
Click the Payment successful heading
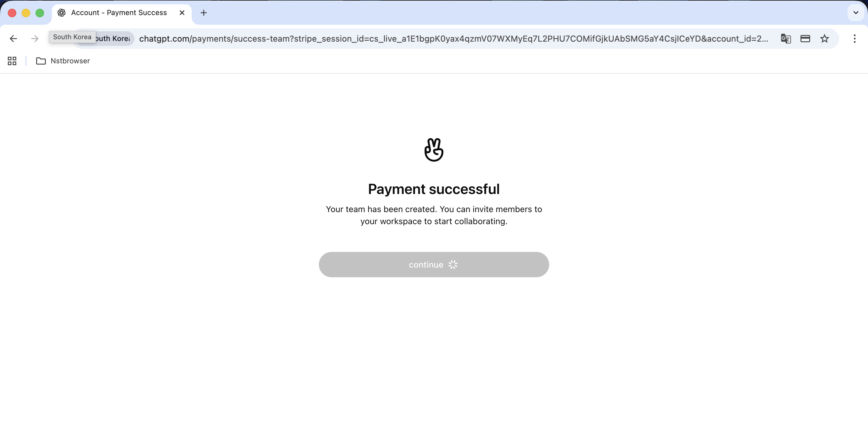click(x=434, y=189)
